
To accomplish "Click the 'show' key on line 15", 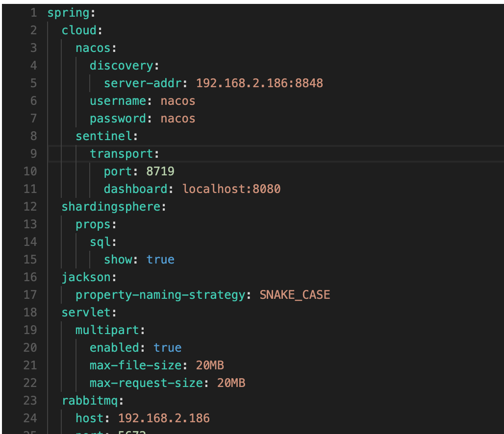I will coord(118,260).
